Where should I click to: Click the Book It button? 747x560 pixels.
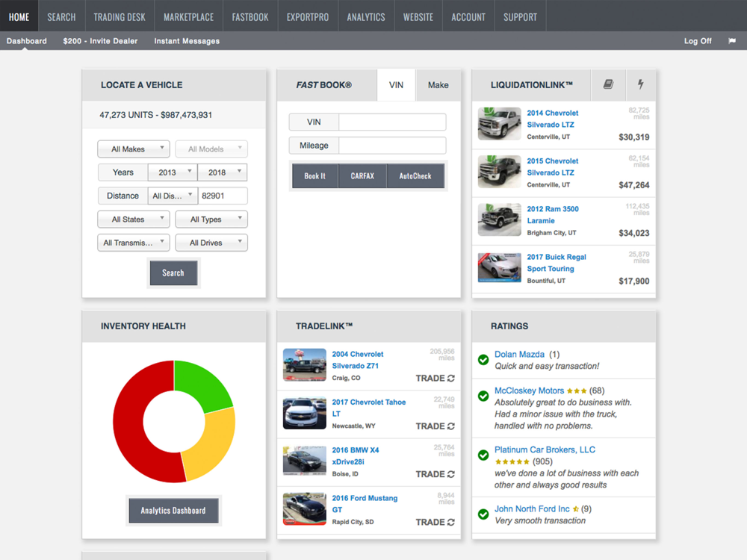click(x=315, y=175)
